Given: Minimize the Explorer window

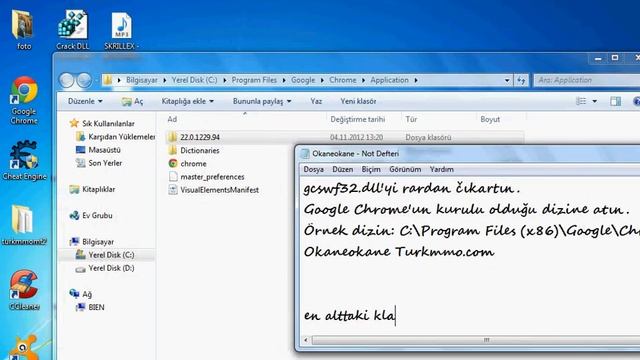Looking at the screenshot, I should point(598,58).
